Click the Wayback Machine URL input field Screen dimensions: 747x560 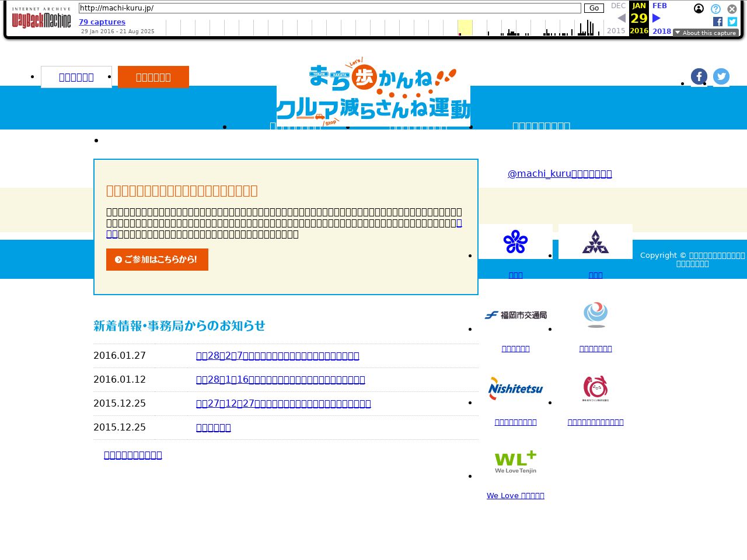(330, 8)
